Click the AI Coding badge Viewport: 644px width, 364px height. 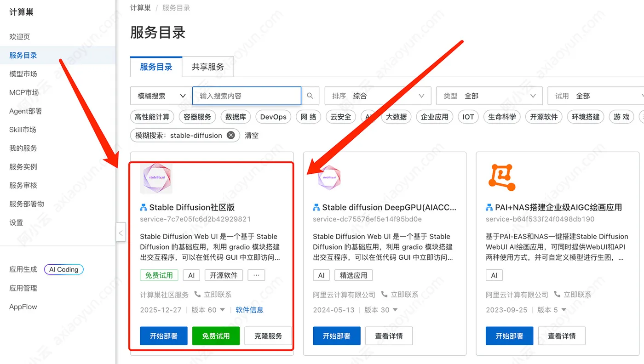tap(64, 269)
